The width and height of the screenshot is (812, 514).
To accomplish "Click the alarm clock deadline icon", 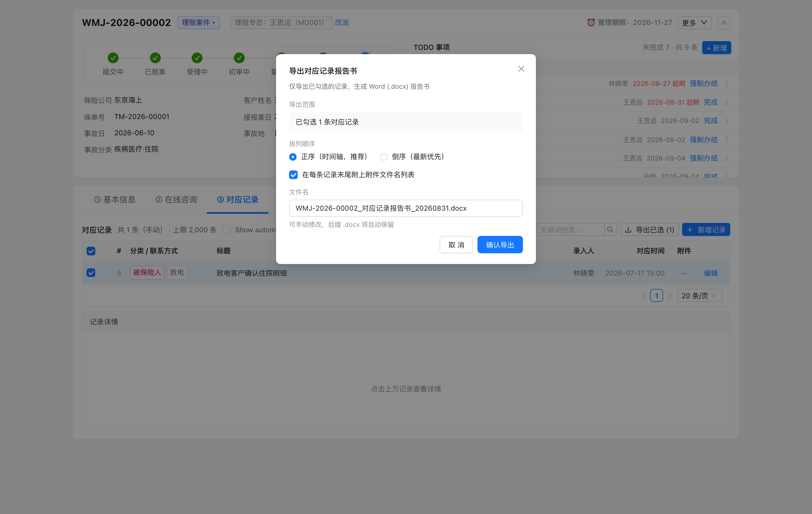I will [x=591, y=23].
